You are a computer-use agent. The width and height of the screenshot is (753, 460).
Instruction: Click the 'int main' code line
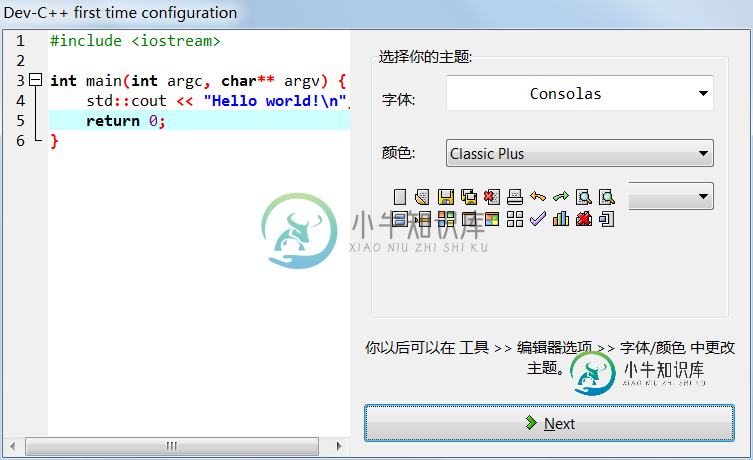point(198,81)
